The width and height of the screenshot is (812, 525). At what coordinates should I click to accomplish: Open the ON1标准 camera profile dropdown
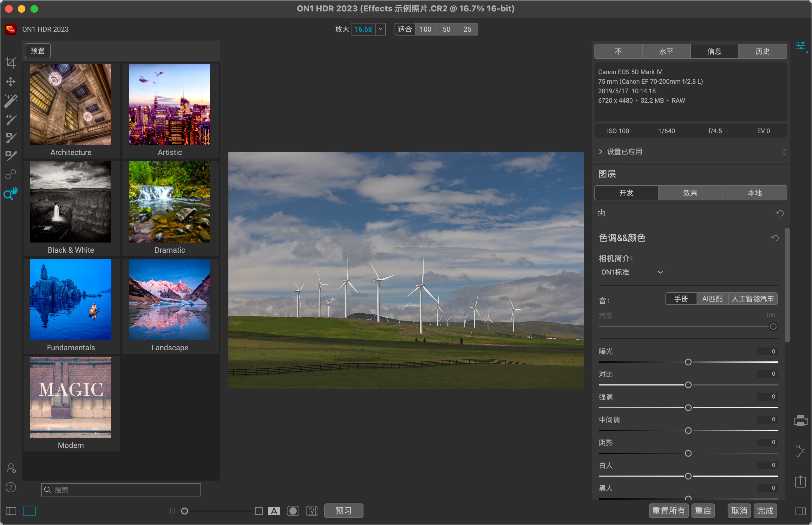coord(632,272)
